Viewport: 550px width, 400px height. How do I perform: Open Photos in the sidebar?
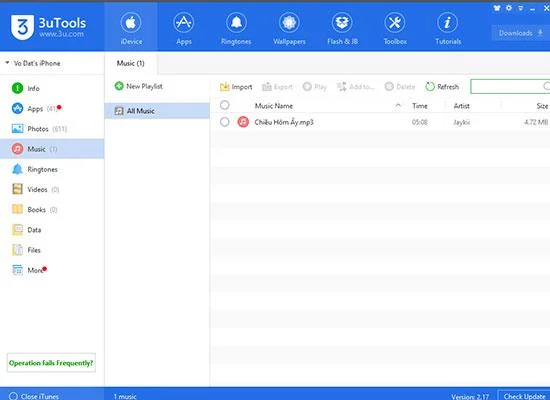52,129
